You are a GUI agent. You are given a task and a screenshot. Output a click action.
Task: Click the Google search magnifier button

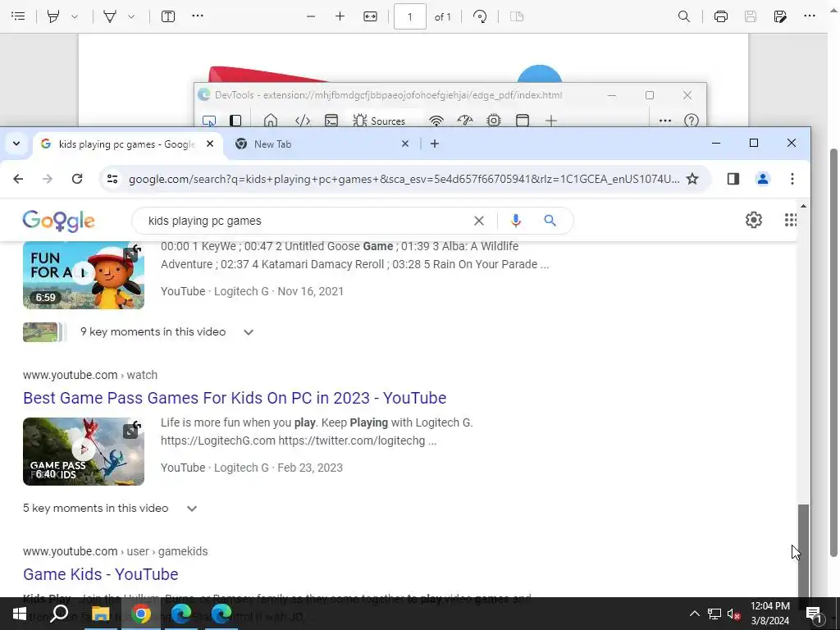pos(550,221)
